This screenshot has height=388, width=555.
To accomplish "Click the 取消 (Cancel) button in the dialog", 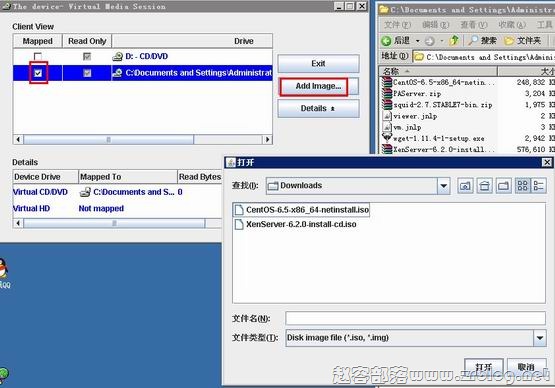I will tap(526, 366).
